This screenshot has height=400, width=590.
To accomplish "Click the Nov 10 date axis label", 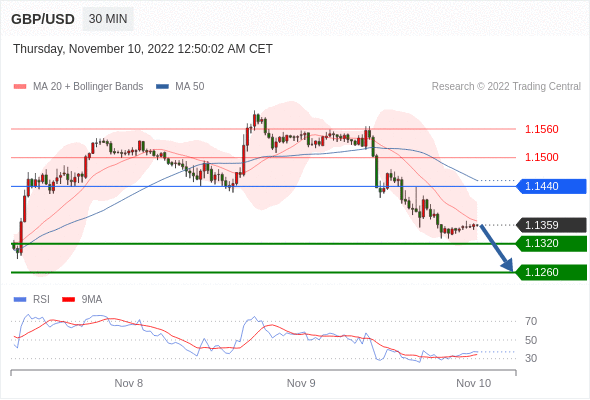I will [473, 383].
